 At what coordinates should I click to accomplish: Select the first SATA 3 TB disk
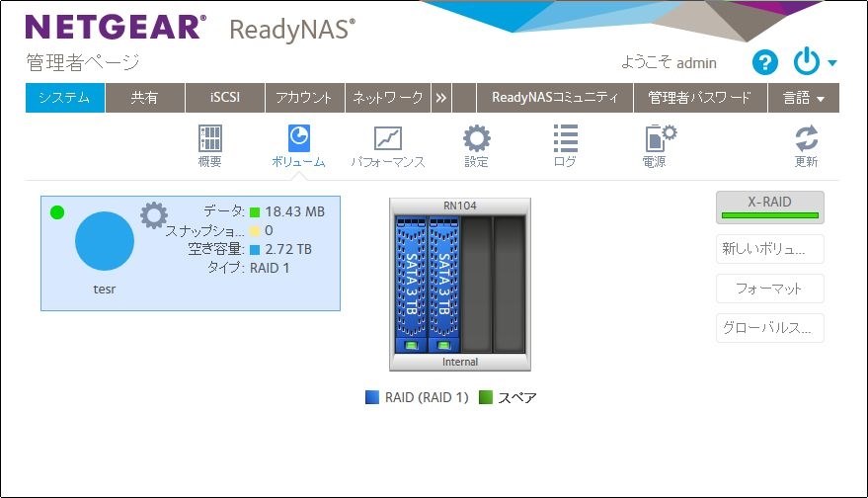point(411,285)
